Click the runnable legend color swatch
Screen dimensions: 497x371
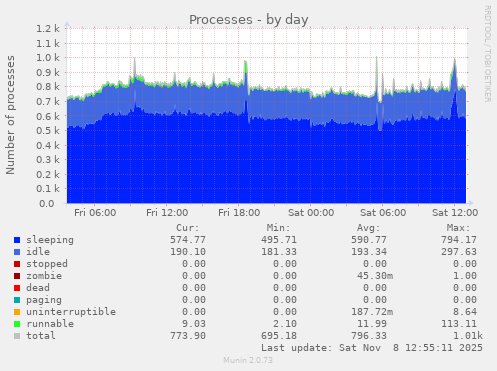[x=17, y=324]
